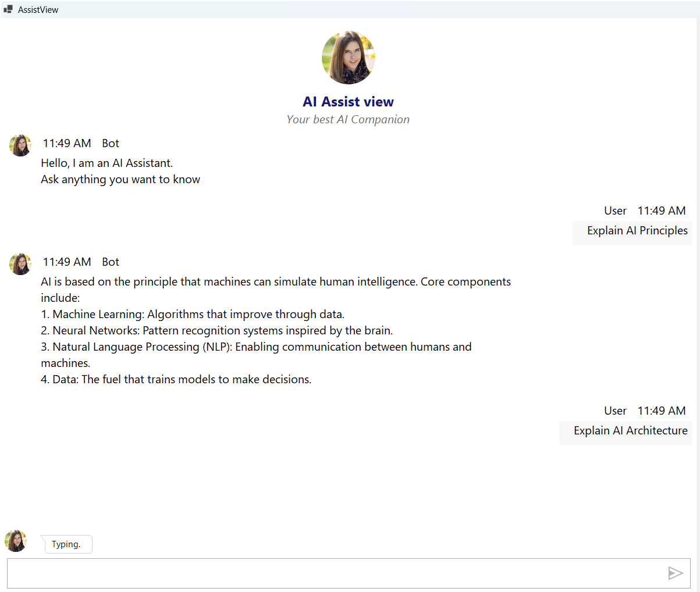Click the 'AI Assist view' heading
The width and height of the screenshot is (700, 592).
pyautogui.click(x=349, y=102)
